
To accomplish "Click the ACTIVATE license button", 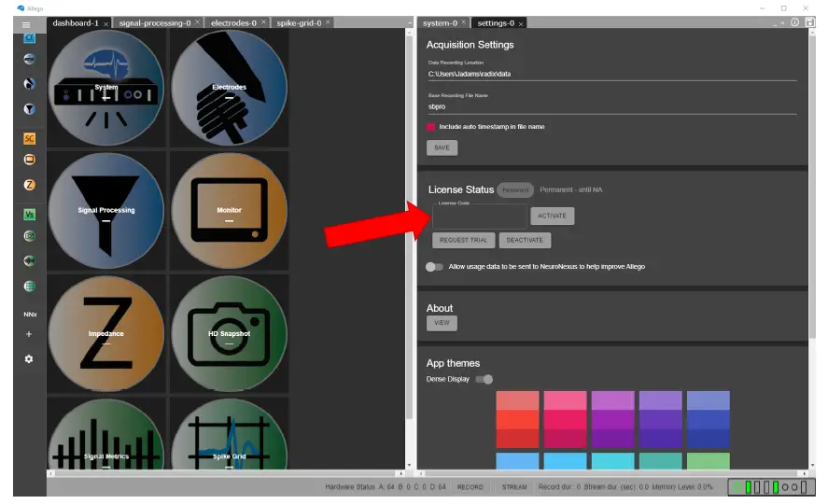I will (x=552, y=216).
